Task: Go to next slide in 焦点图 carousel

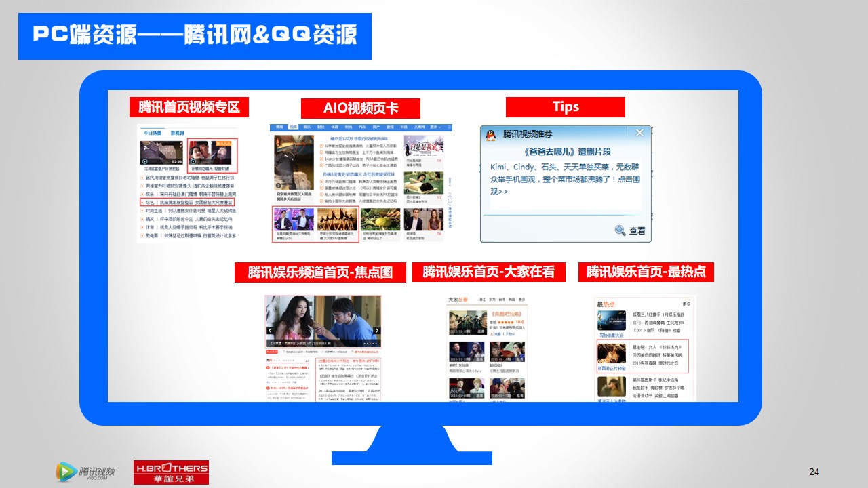Action: (x=377, y=331)
